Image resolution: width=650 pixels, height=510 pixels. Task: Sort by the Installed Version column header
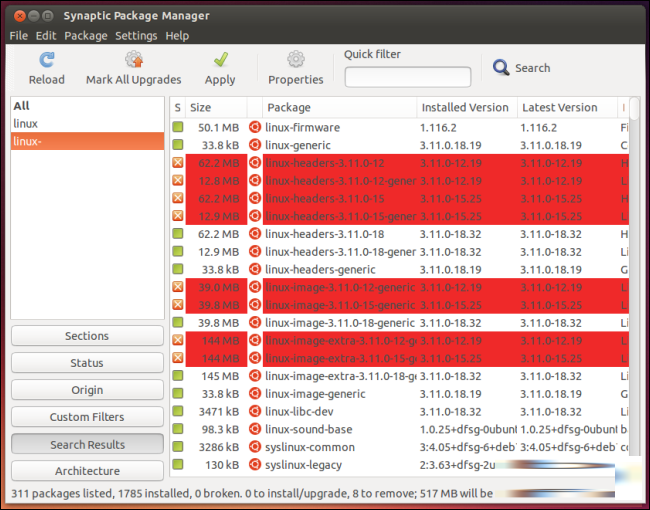pyautogui.click(x=467, y=107)
